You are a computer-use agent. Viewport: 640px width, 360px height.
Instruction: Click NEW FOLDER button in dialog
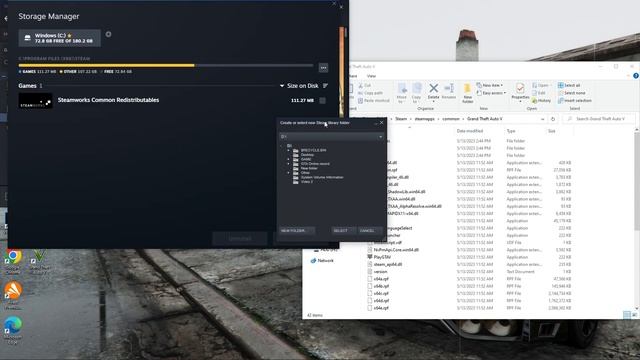tap(297, 231)
